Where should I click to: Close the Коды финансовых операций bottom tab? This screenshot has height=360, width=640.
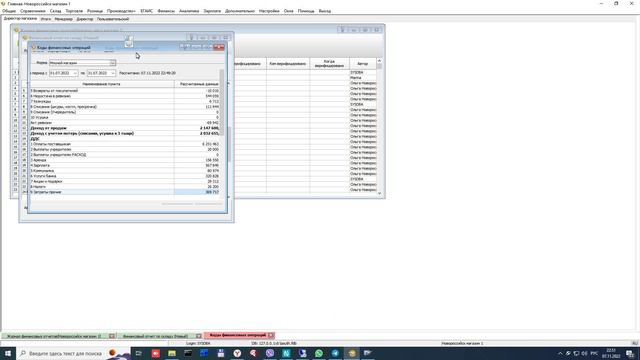271,335
